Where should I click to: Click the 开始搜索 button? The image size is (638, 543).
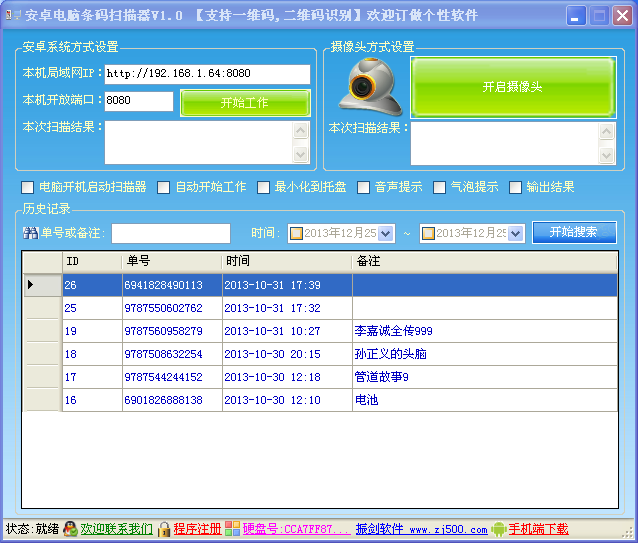[574, 232]
